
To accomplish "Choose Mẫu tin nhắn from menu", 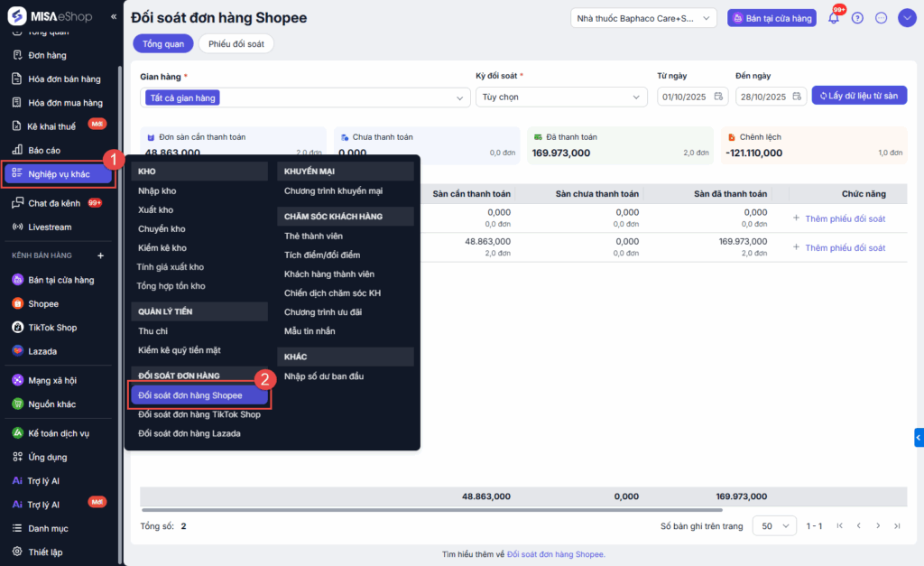I will pyautogui.click(x=310, y=331).
